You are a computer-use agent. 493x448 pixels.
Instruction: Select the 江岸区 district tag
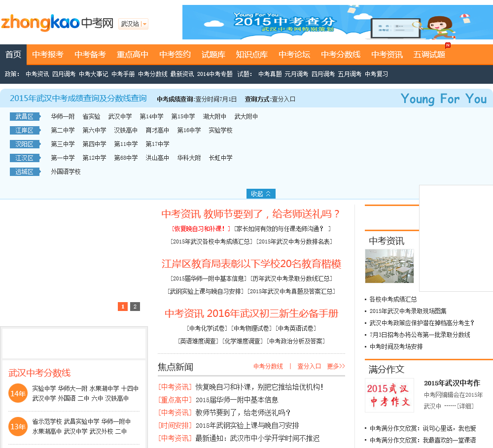[25, 131]
